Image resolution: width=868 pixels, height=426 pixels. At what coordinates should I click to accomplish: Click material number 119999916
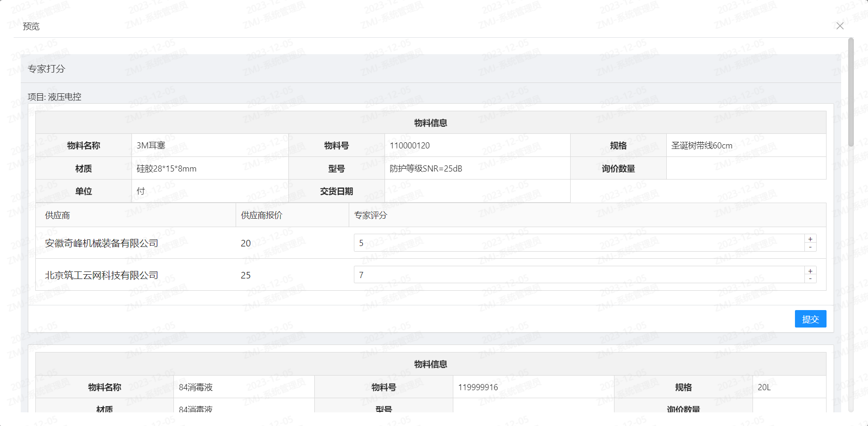coord(478,387)
